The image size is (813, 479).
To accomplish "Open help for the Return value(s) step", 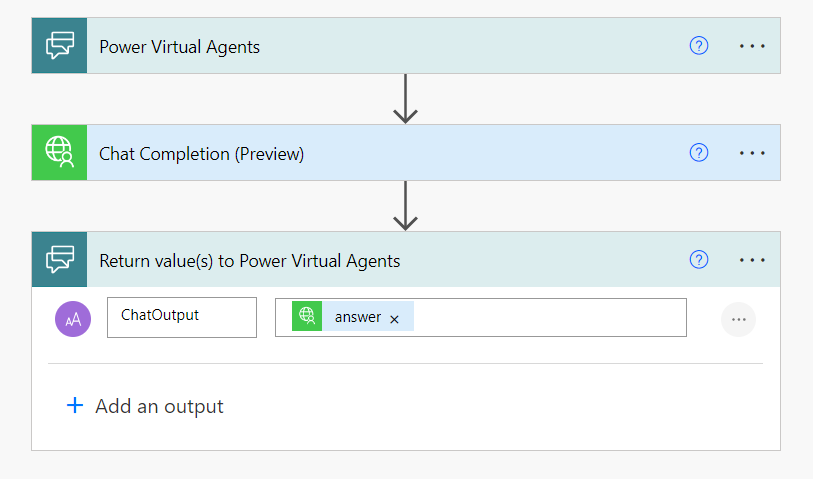I will tap(699, 260).
